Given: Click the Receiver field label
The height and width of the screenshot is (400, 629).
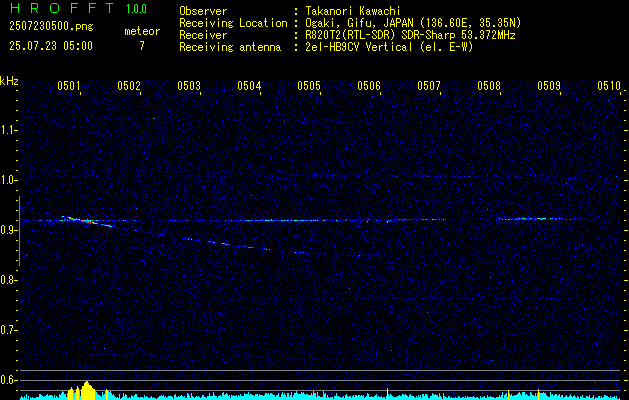Looking at the screenshot, I should [203, 35].
